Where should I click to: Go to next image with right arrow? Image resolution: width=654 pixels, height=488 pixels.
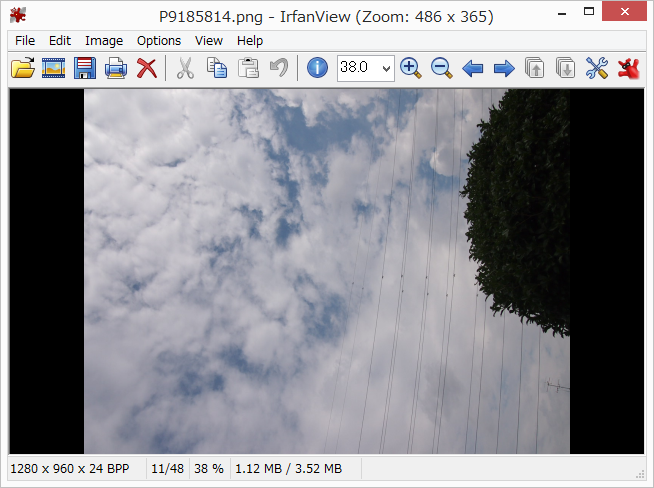[504, 68]
